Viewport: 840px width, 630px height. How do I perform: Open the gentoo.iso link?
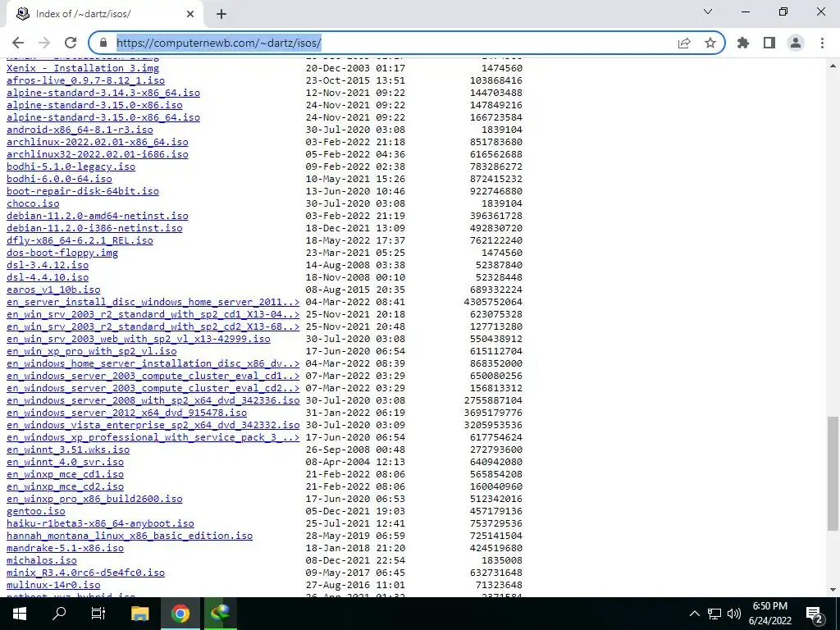pos(36,512)
